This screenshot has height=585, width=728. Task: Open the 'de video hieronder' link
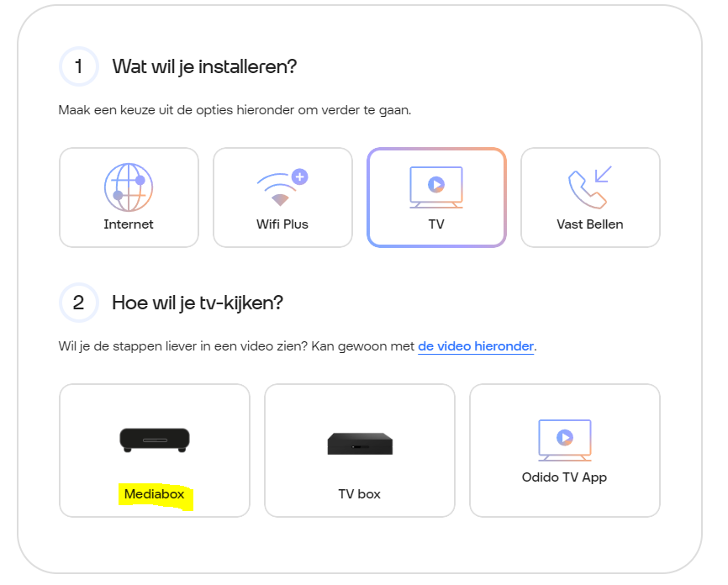476,346
